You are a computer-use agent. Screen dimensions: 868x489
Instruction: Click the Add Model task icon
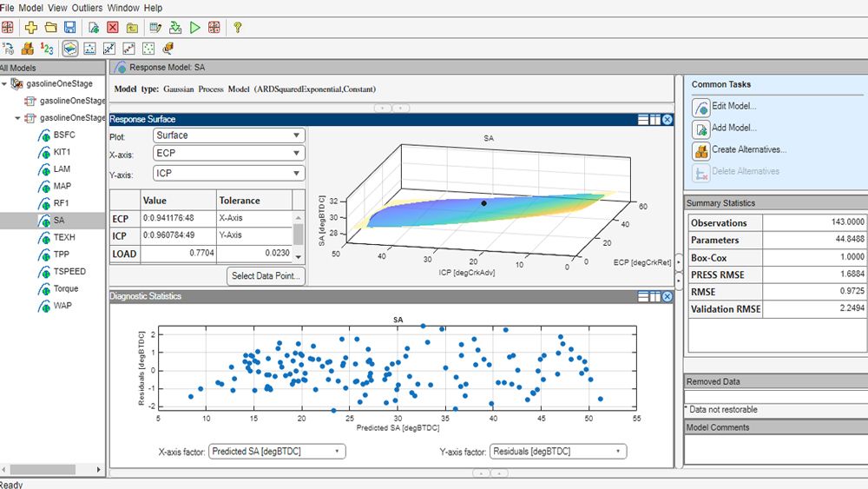coord(701,129)
